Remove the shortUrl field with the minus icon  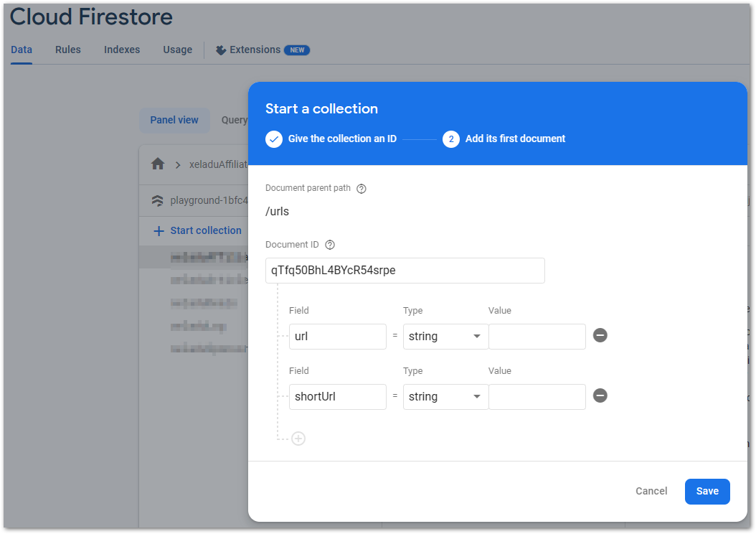pos(600,395)
